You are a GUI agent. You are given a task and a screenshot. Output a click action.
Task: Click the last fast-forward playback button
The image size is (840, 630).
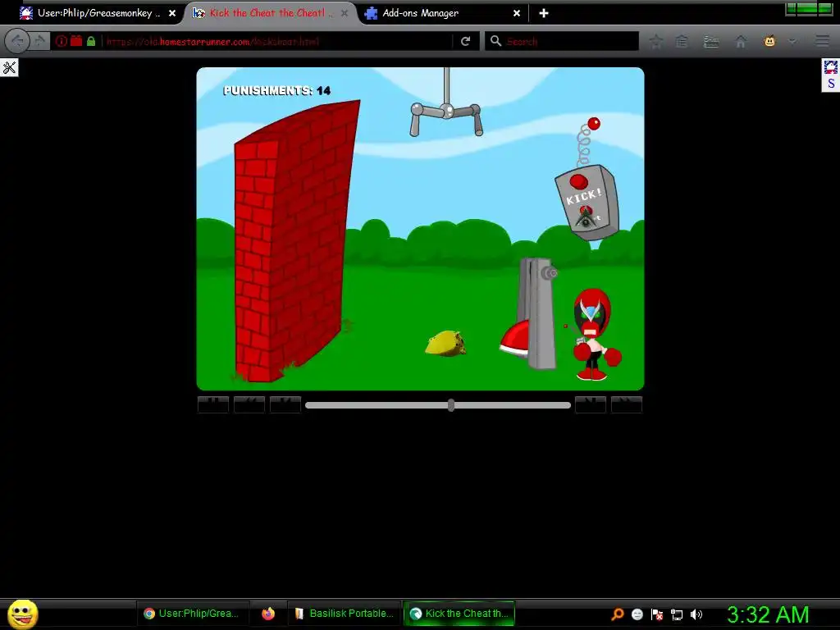[626, 404]
